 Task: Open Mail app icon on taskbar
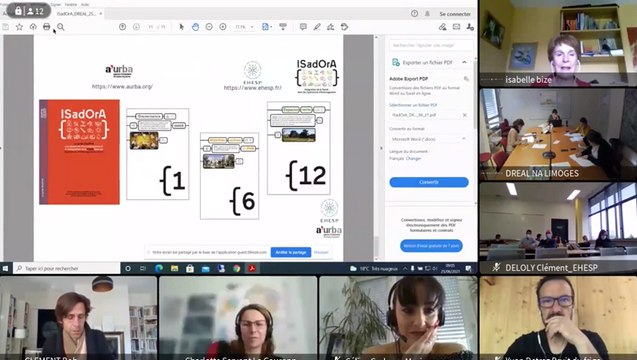tap(206, 269)
